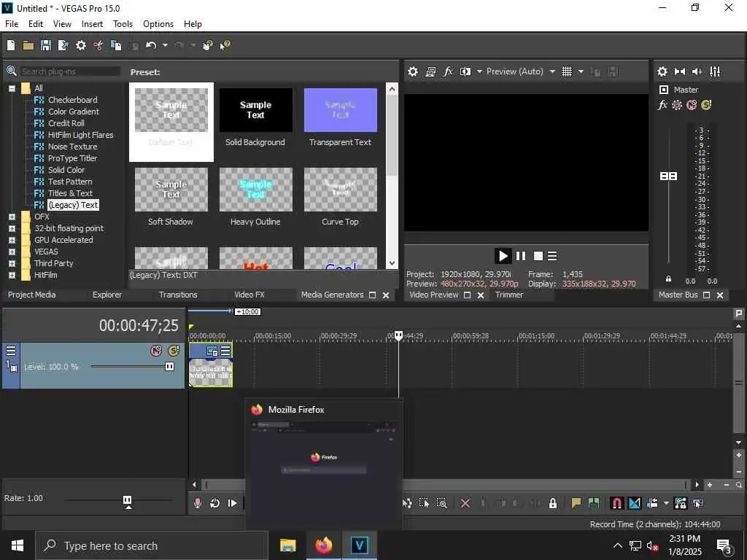
Task: Solo the video track
Action: (x=174, y=351)
